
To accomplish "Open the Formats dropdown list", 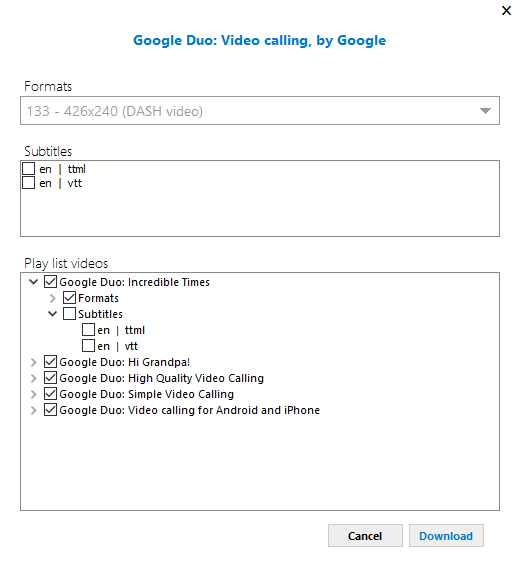I will point(485,111).
